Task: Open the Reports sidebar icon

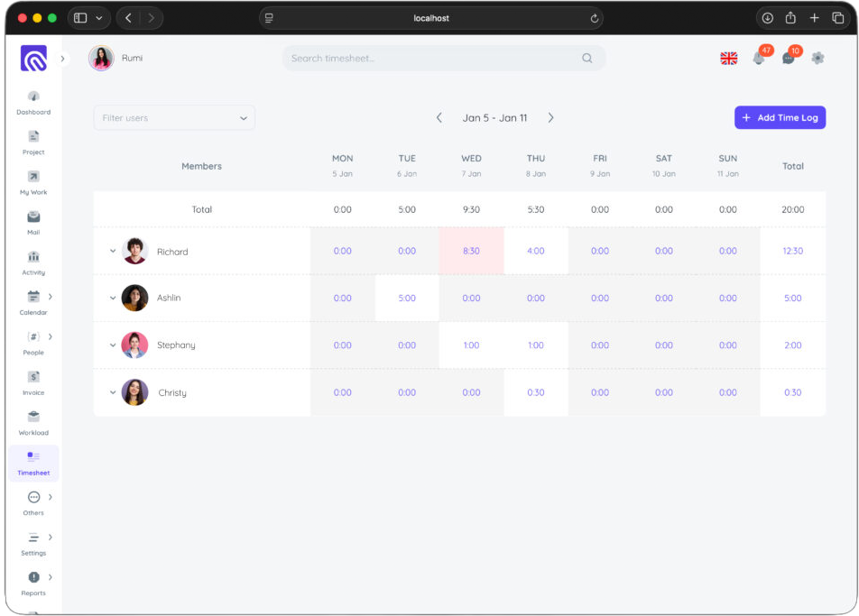Action: (x=33, y=577)
